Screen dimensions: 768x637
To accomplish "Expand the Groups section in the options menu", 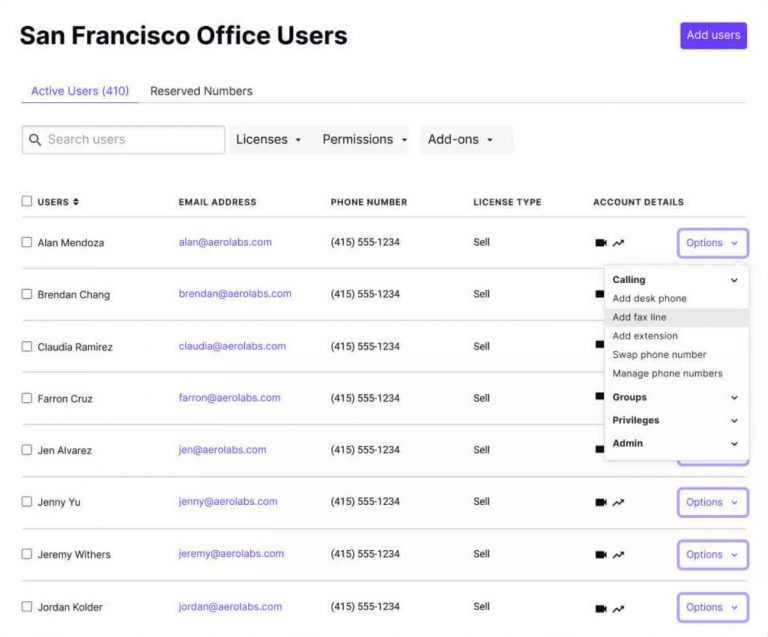I will pos(675,398).
